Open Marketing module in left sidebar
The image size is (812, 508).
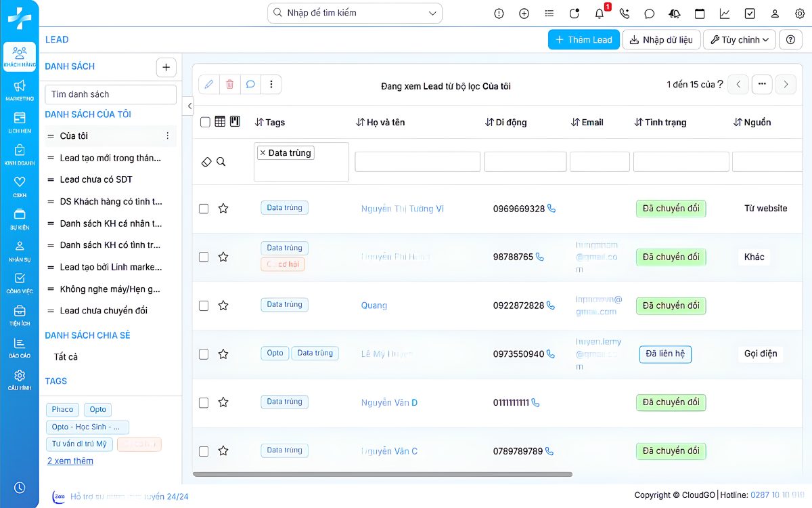(20, 90)
